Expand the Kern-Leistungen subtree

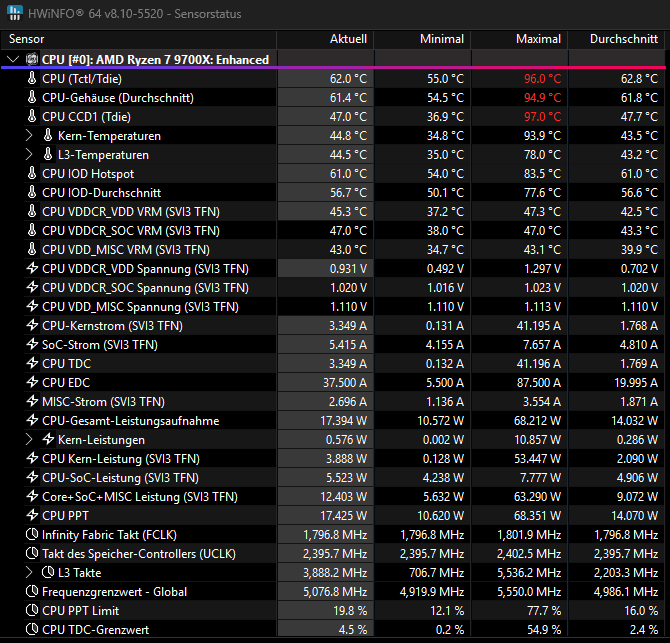(29, 439)
